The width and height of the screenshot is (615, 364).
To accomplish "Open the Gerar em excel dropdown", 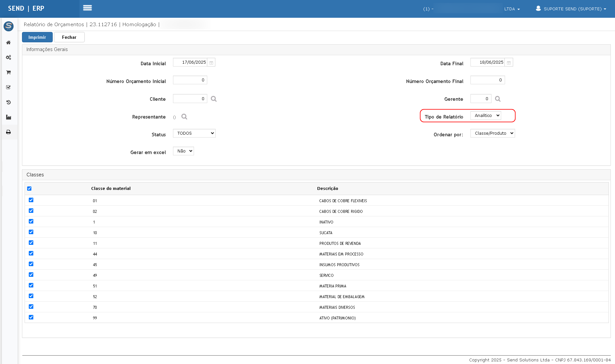I will (x=183, y=151).
